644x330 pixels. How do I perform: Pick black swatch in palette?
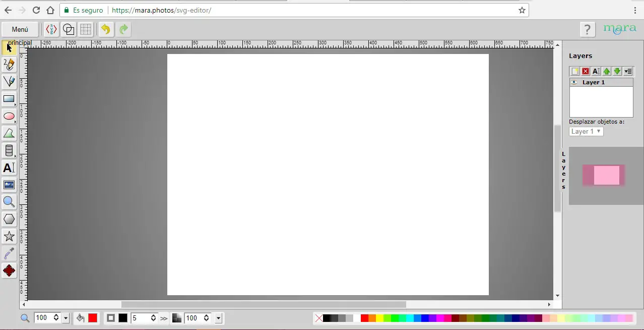coord(327,318)
